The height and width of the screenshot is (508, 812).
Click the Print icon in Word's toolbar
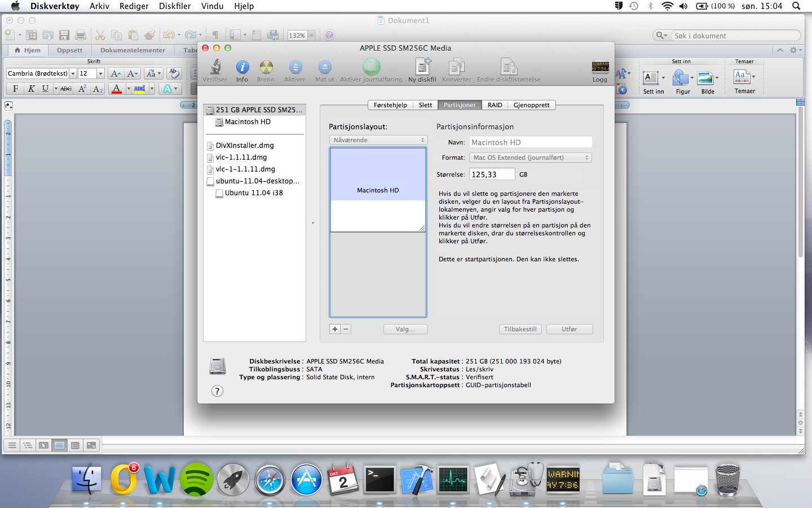pyautogui.click(x=81, y=35)
